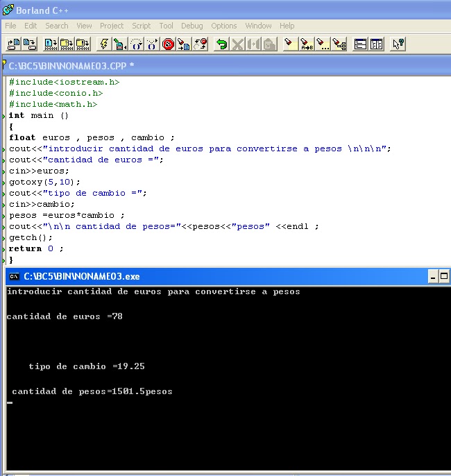Click the Tile horizontal windows icon
Image resolution: width=451 pixels, height=476 pixels.
point(361,44)
